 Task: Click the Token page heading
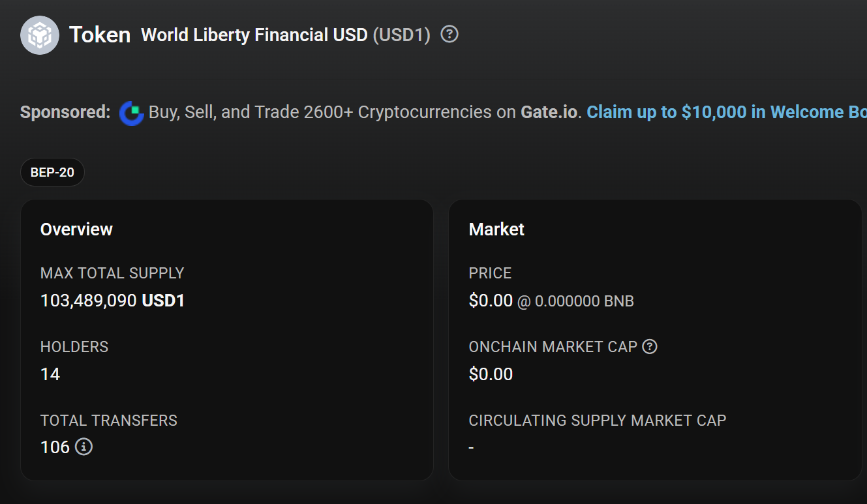(x=99, y=34)
